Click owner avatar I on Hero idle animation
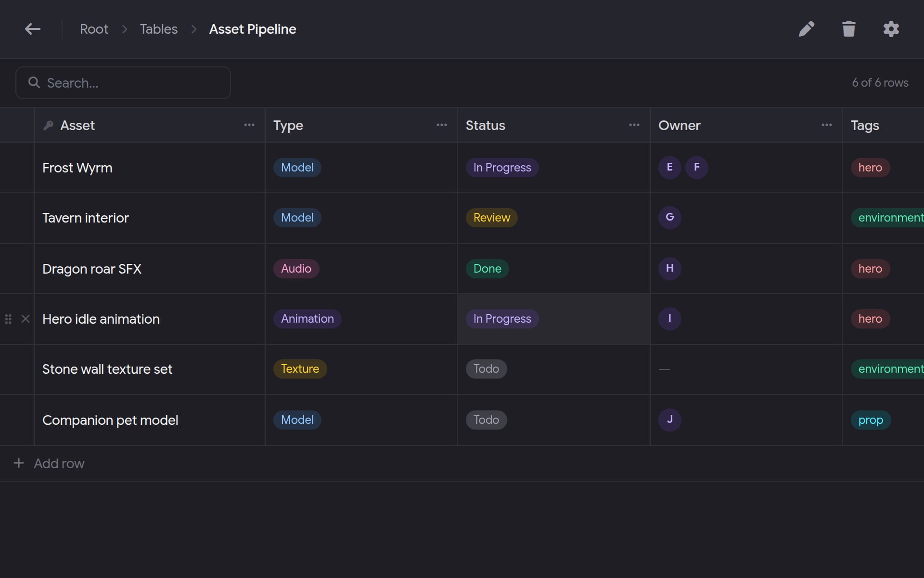The image size is (924, 578). tap(670, 318)
